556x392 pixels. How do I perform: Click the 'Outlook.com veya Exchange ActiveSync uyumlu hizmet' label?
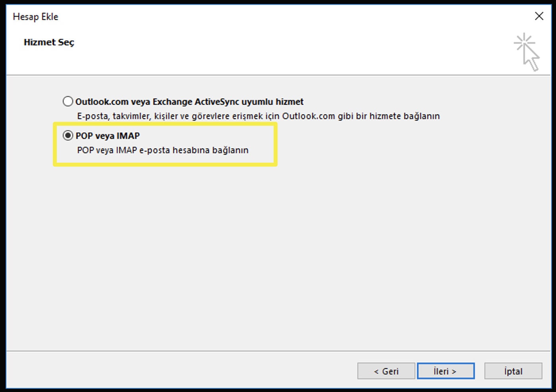(189, 102)
